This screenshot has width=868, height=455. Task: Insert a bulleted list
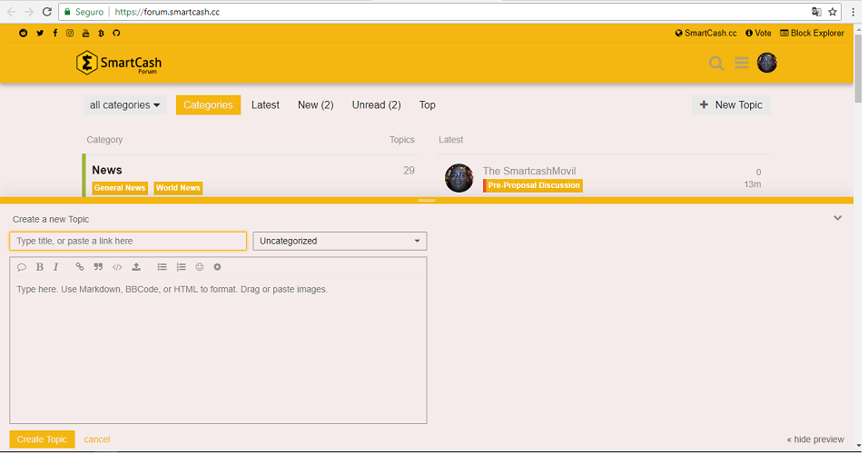162,267
